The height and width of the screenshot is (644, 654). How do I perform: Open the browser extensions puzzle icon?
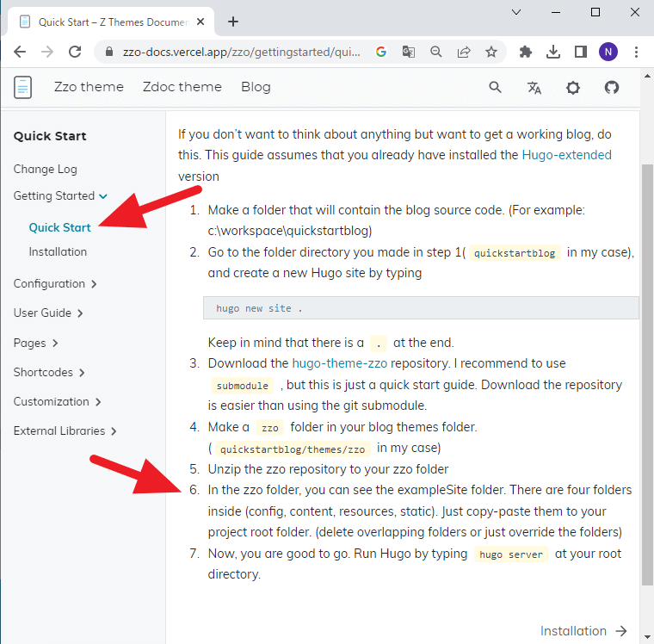526,52
